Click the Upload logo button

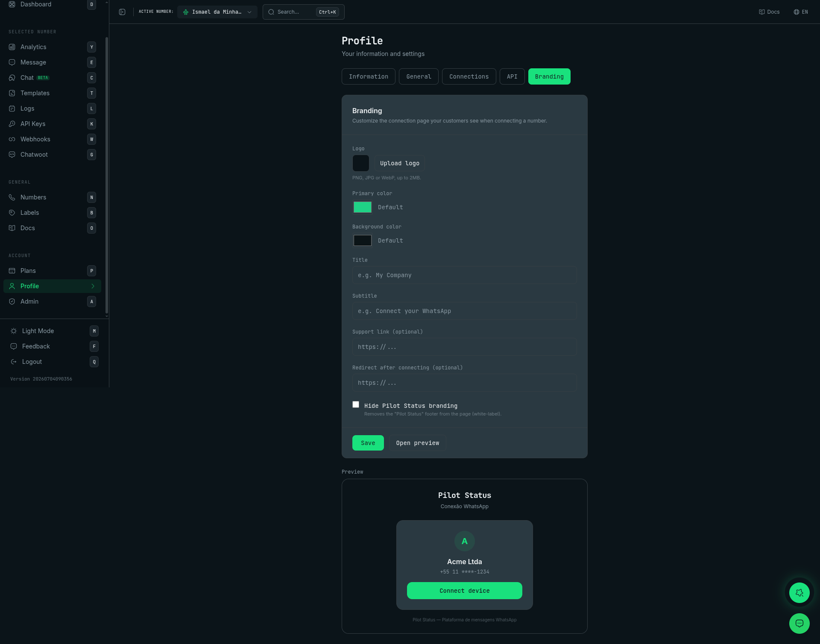pos(400,163)
